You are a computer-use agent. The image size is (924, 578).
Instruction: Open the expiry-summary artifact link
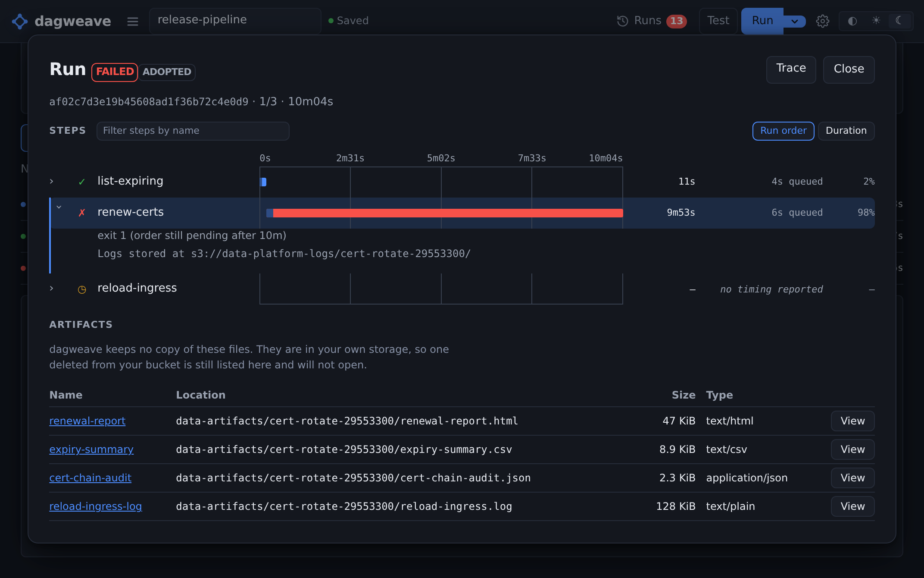click(x=91, y=449)
